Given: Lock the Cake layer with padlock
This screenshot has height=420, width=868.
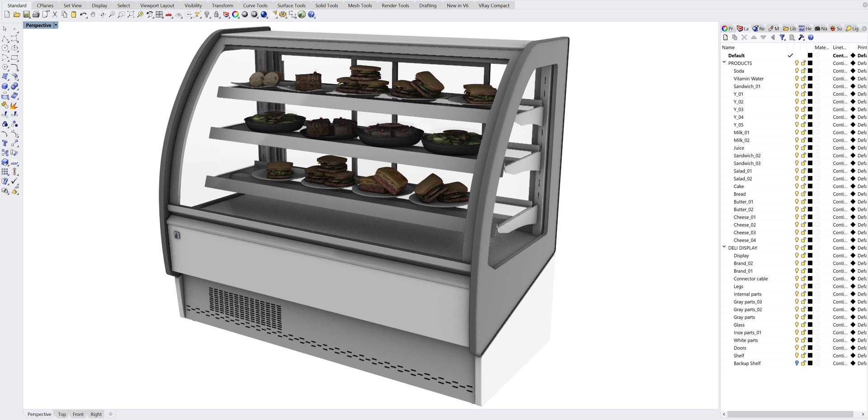Looking at the screenshot, I should pyautogui.click(x=803, y=186).
